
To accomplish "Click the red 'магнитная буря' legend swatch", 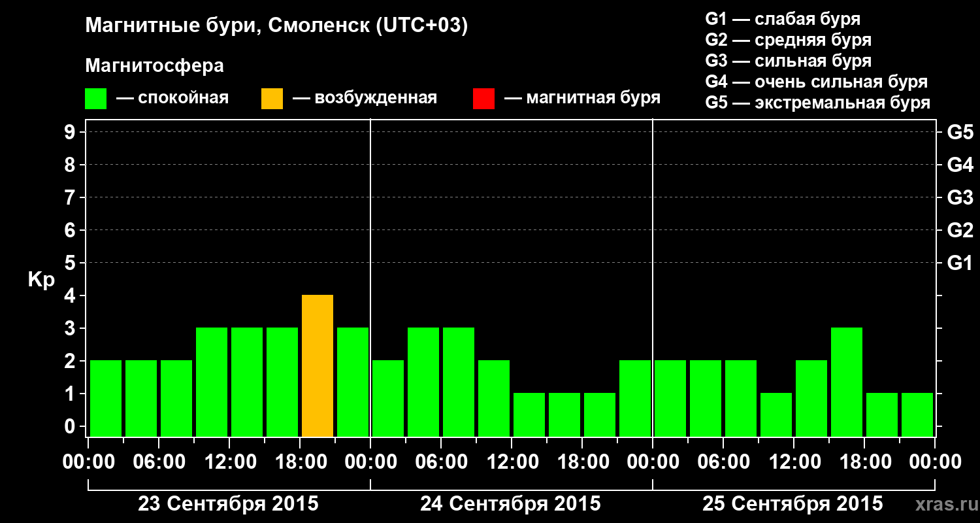I will pos(483,99).
